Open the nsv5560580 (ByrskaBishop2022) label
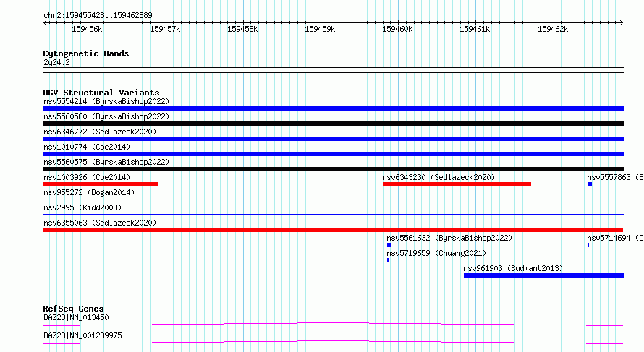The image size is (644, 352). coord(106,116)
